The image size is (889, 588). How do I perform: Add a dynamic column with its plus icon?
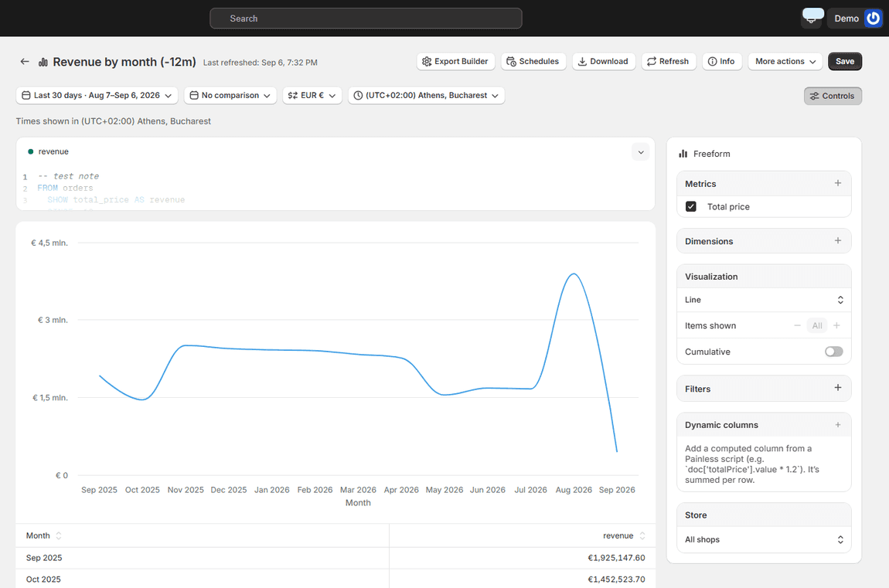(837, 425)
